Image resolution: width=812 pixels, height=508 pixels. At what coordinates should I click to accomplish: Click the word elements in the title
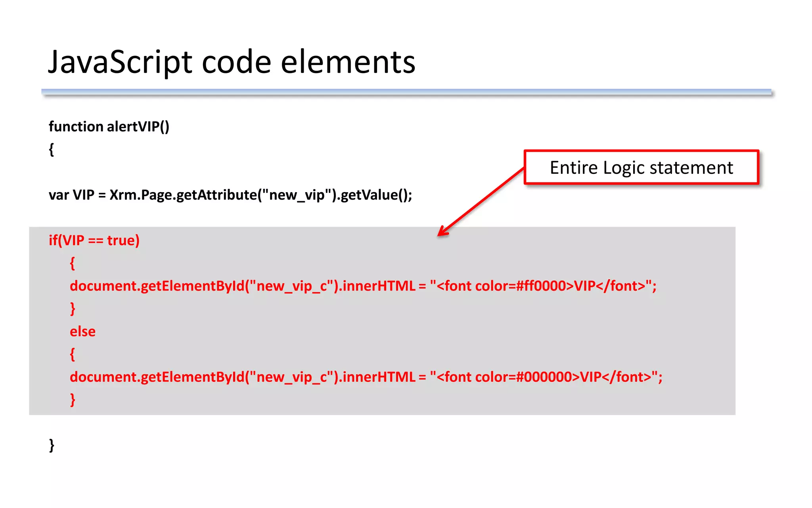pyautogui.click(x=348, y=62)
